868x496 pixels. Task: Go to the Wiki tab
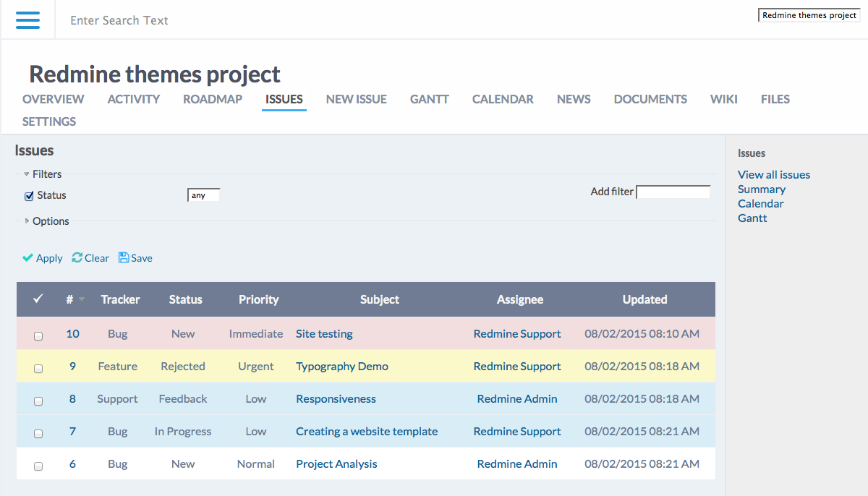pyautogui.click(x=723, y=99)
